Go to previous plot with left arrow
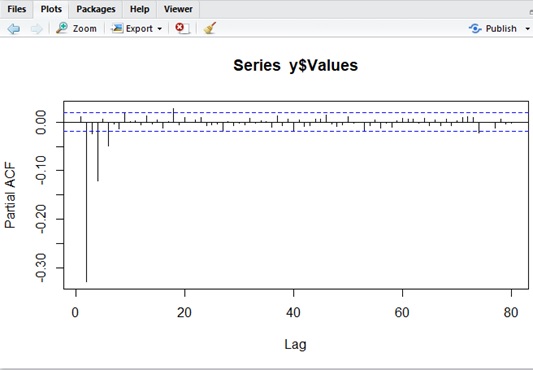 point(14,29)
